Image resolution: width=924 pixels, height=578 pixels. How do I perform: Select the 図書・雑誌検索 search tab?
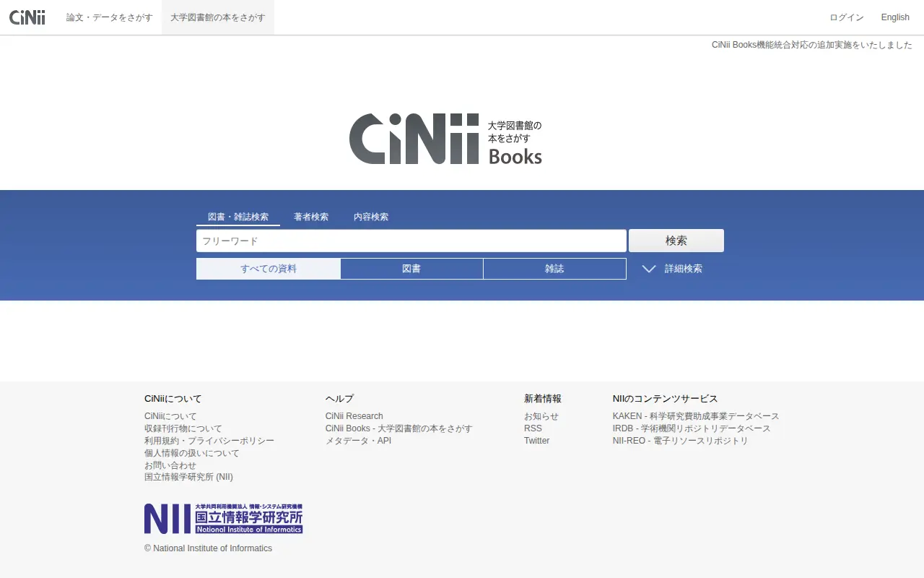coord(238,217)
